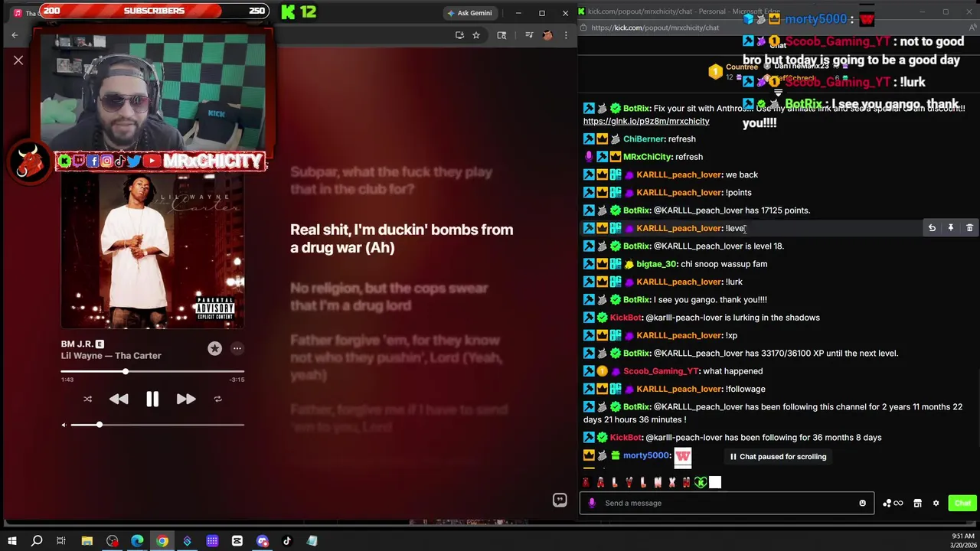Click the install app icon in Chrome's address bar
980x551 pixels.
click(459, 35)
